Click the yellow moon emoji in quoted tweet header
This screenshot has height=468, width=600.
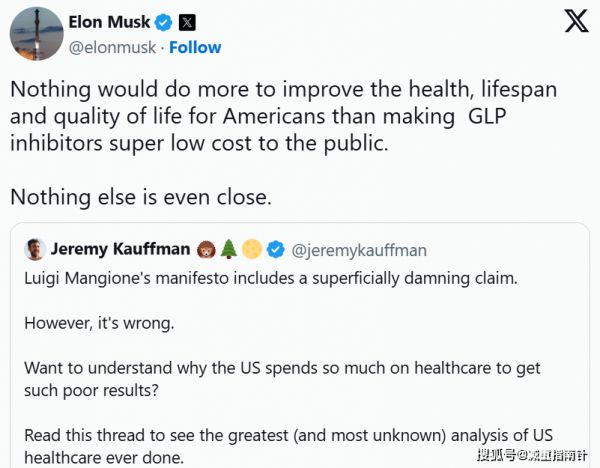[x=249, y=249]
